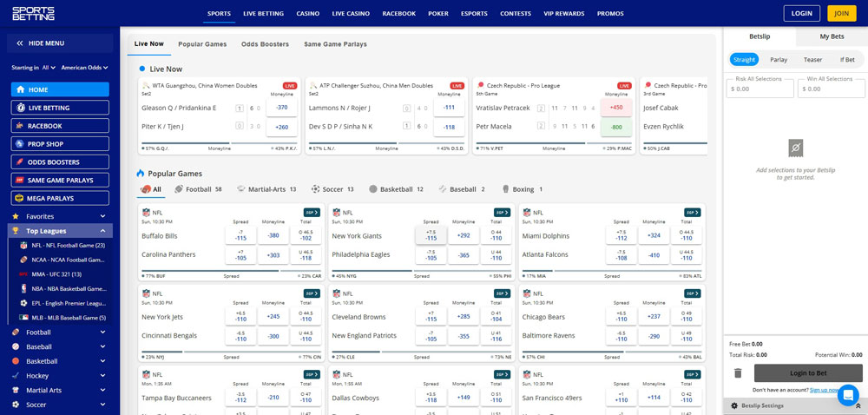Open the American Odds format dropdown
This screenshot has height=415, width=868.
[84, 68]
